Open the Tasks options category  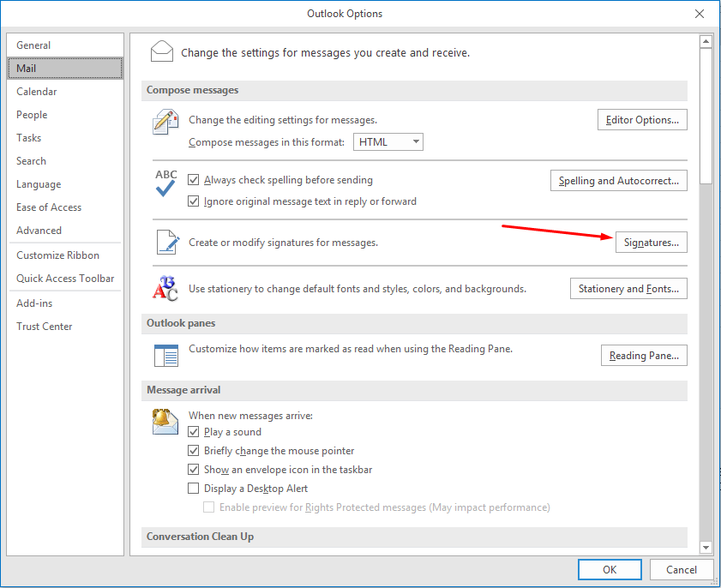65,137
